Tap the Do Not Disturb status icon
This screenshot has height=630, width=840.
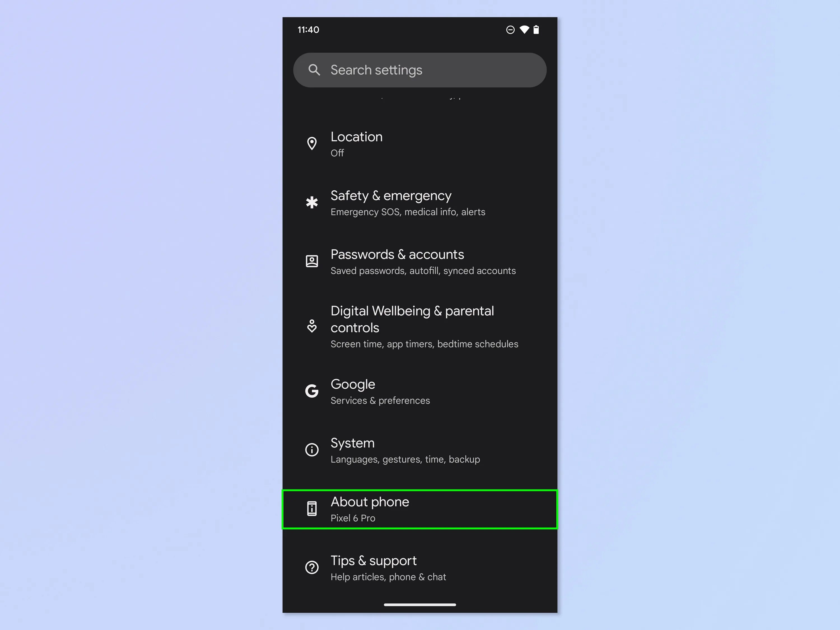click(510, 30)
